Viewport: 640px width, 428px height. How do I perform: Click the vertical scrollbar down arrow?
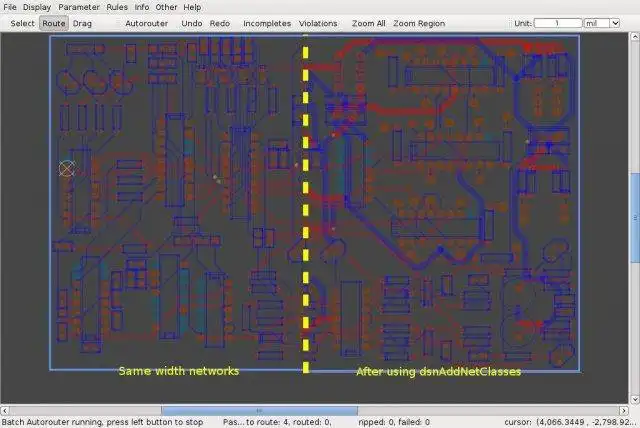pyautogui.click(x=635, y=399)
